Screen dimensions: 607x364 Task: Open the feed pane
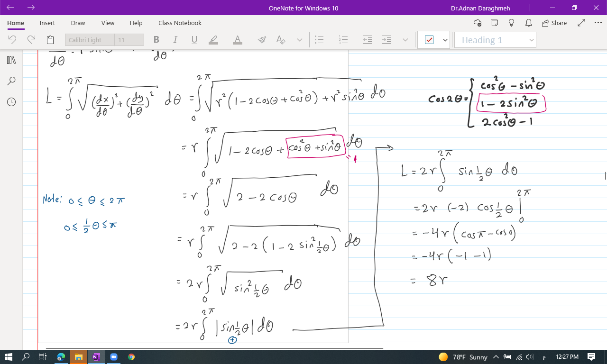pos(495,23)
